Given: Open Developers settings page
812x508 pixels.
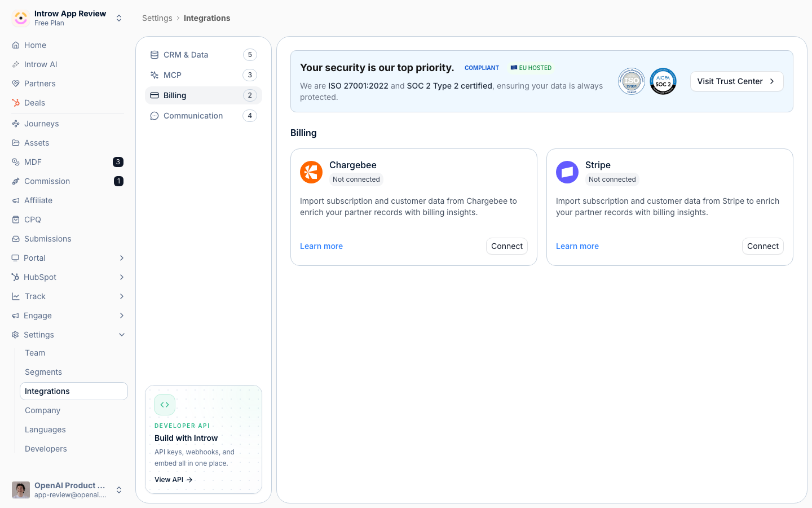Looking at the screenshot, I should click(74, 449).
